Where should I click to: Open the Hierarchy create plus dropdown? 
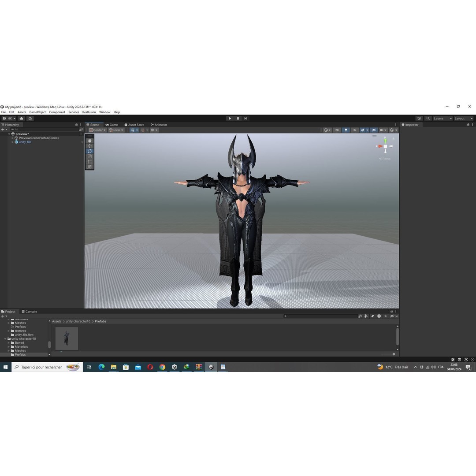pyautogui.click(x=4, y=129)
